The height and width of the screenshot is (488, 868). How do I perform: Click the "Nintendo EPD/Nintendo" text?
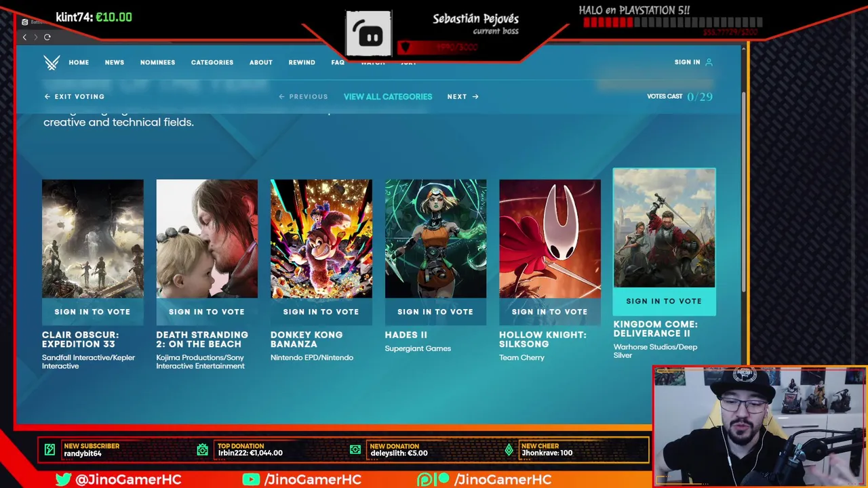[312, 358]
